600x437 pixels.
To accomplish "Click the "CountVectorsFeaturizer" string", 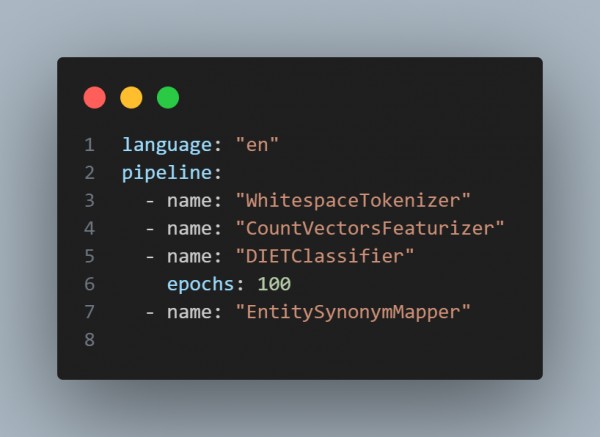I will point(370,228).
